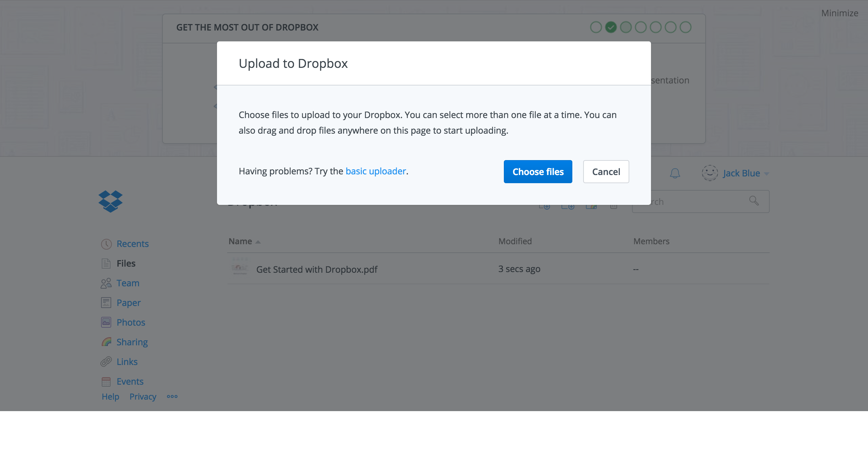Click the completed green checkmark progress step
Viewport: 868px width, 462px height.
611,27
